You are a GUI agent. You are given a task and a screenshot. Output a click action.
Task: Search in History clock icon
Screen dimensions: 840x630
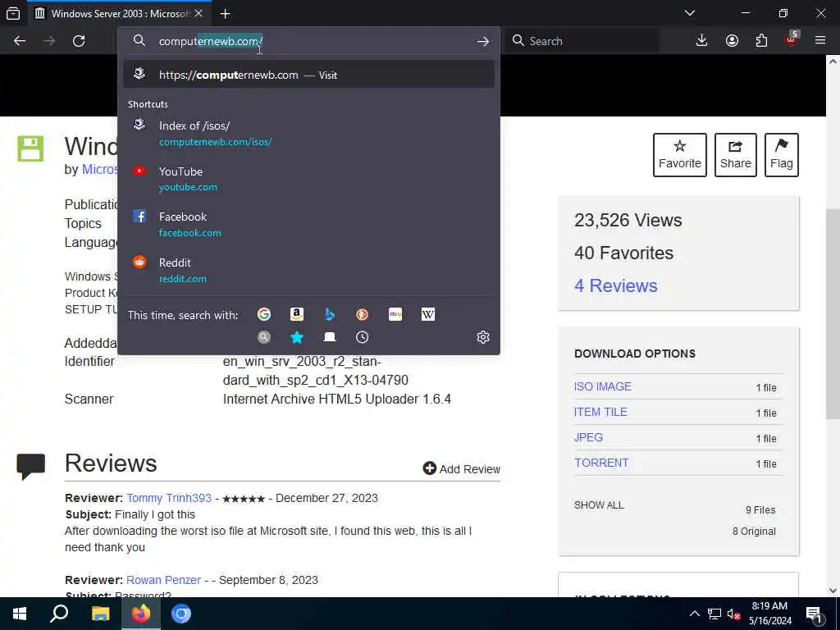point(362,337)
